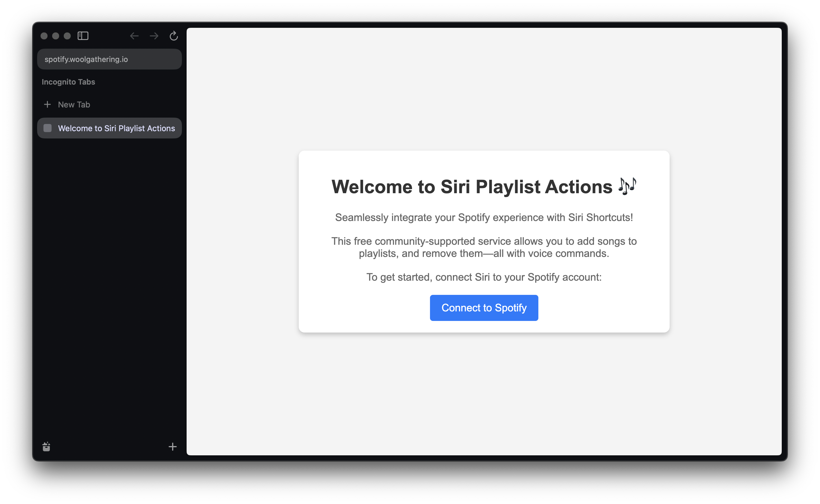Click the Connect to Spotify button

click(x=484, y=308)
